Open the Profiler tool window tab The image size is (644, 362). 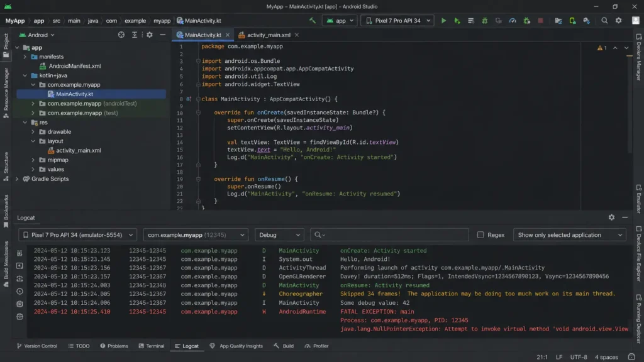[317, 346]
